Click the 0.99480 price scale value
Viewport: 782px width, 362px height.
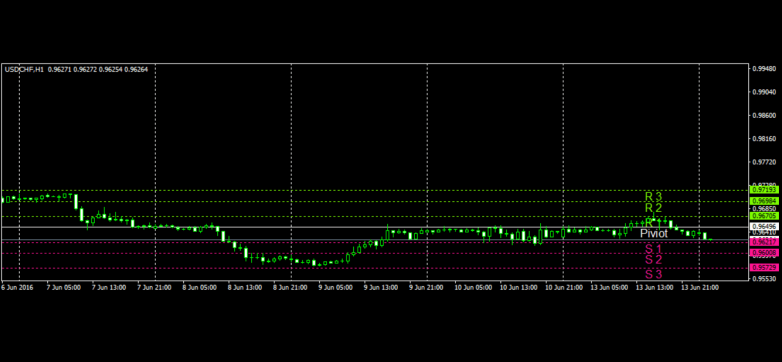[x=765, y=69]
